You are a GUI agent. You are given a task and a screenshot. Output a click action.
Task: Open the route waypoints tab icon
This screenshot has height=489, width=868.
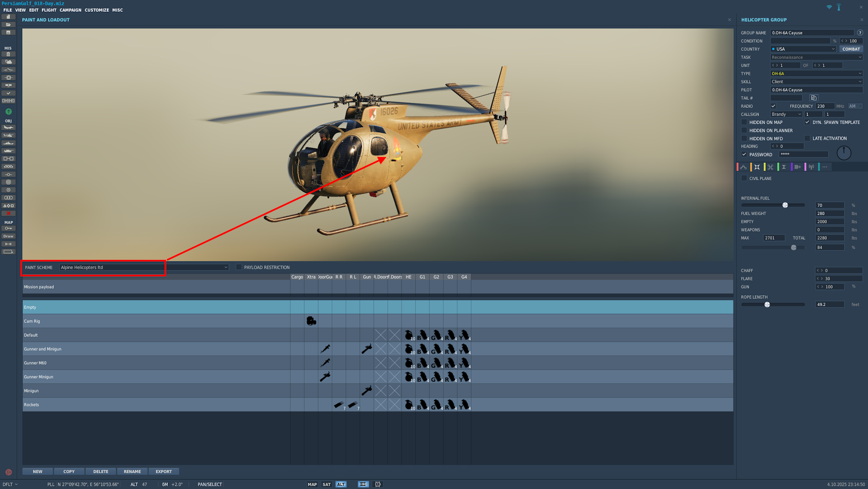[744, 167]
